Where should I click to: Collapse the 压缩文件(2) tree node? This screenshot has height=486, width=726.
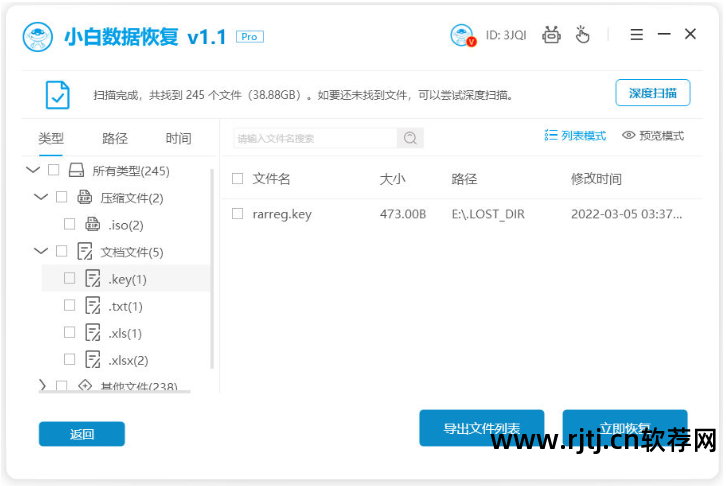tap(41, 197)
